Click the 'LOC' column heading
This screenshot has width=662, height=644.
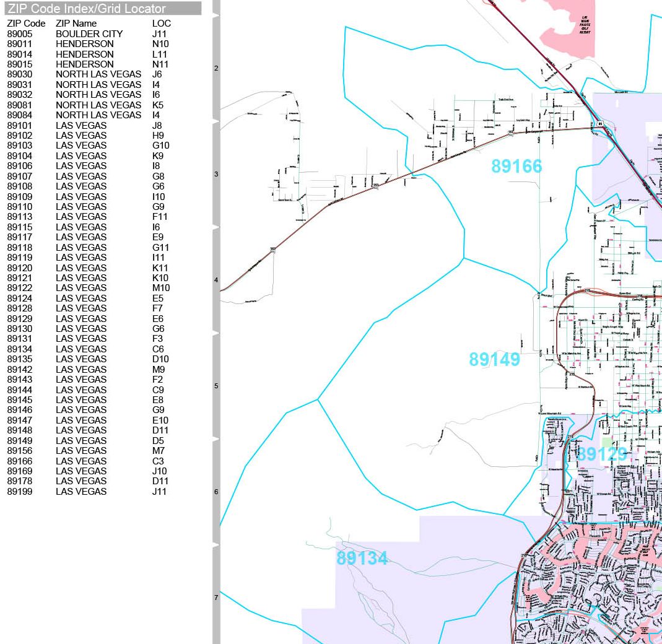point(161,24)
